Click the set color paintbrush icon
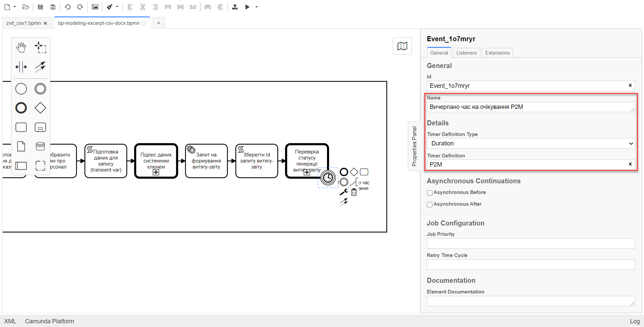 pos(110,7)
